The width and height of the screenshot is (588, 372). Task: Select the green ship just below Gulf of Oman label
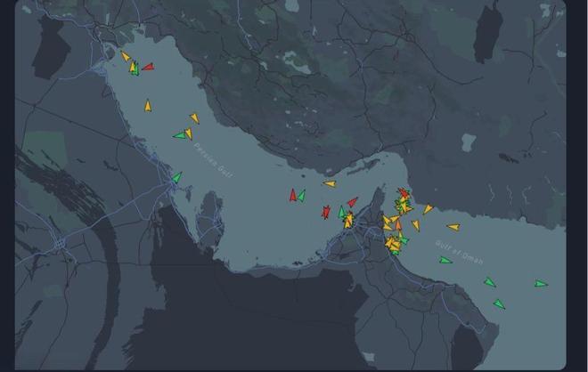tap(445, 260)
